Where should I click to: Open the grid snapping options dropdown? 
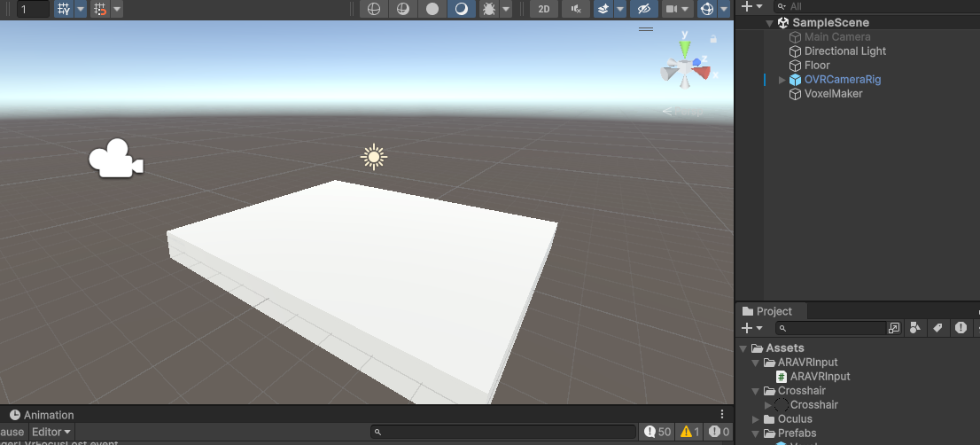[x=81, y=9]
